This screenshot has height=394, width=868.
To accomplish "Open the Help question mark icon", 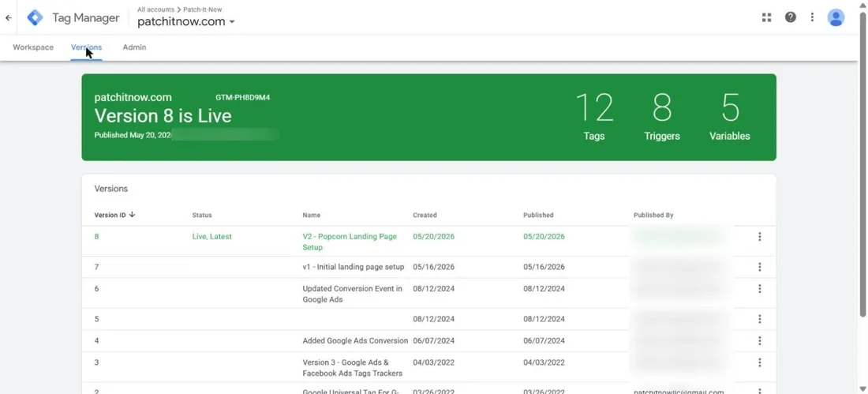I will 791,17.
